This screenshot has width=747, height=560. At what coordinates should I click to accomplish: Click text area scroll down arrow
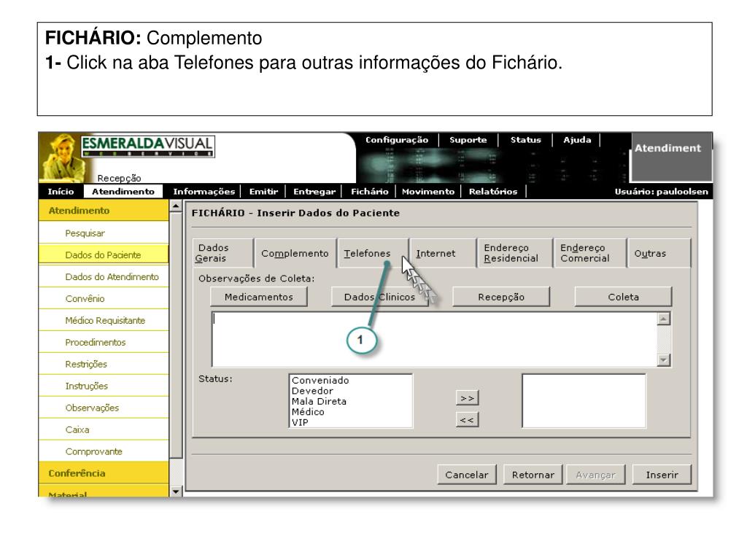click(x=664, y=360)
